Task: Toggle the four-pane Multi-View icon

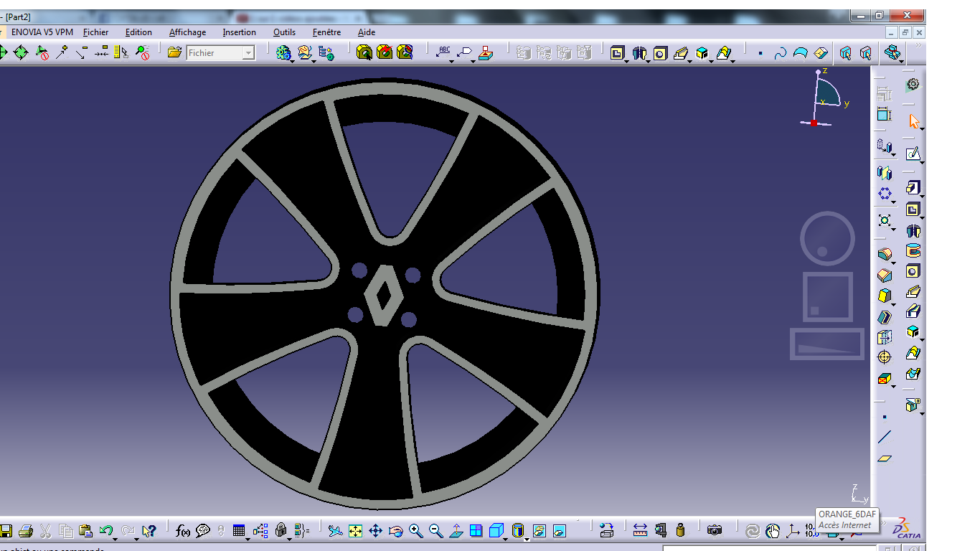Action: pyautogui.click(x=476, y=531)
